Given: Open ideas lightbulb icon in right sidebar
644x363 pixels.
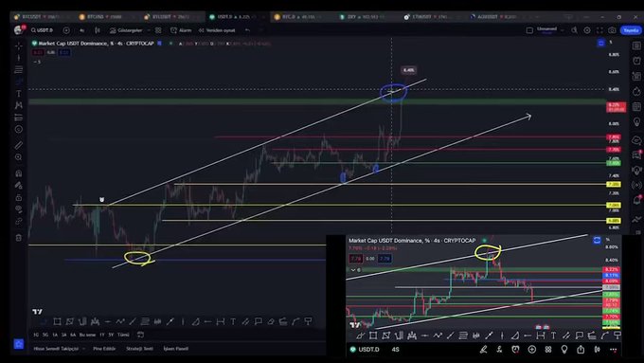Looking at the screenshot, I should 636,122.
